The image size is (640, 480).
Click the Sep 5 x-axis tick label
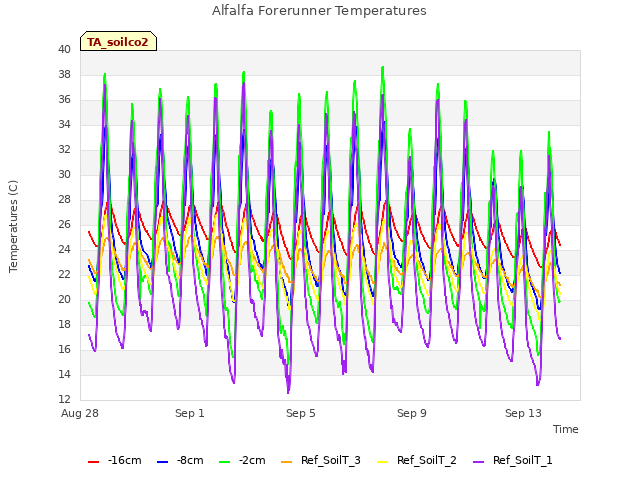(x=301, y=413)
